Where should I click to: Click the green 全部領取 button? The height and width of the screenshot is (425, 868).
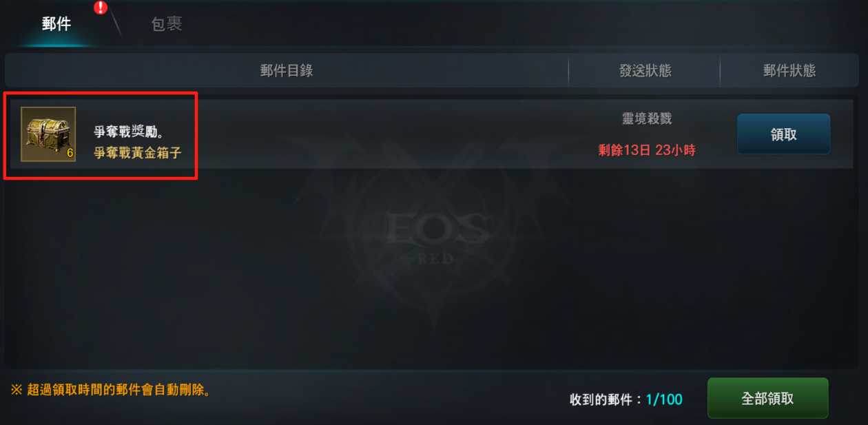(x=767, y=398)
